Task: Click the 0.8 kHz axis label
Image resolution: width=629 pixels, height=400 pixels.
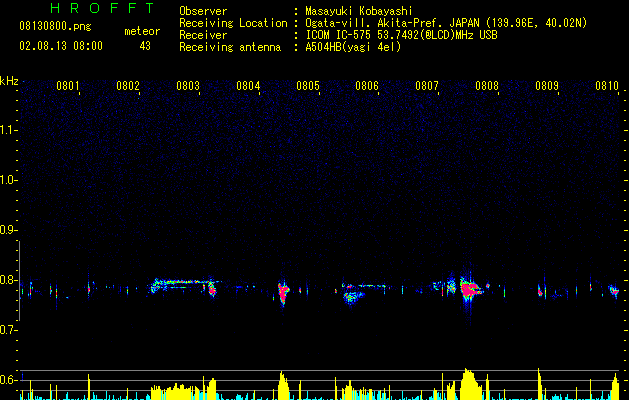Action: 8,280
